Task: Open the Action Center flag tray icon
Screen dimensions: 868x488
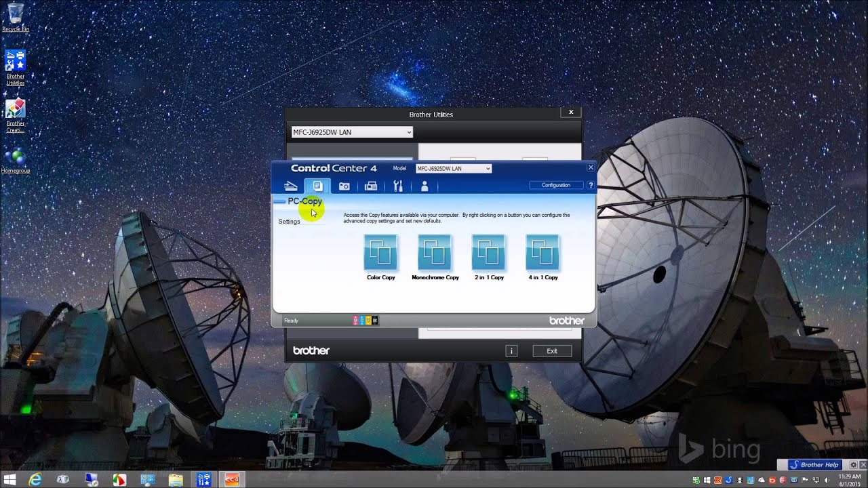Action: pos(804,481)
